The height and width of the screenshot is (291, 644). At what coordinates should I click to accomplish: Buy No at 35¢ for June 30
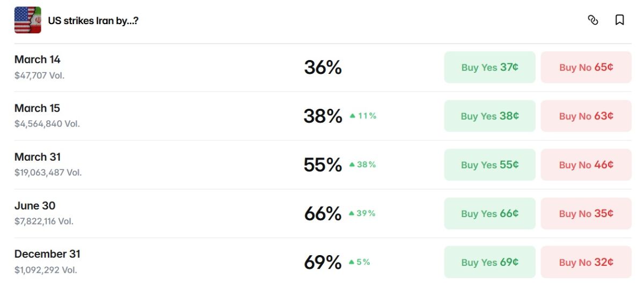tap(586, 214)
